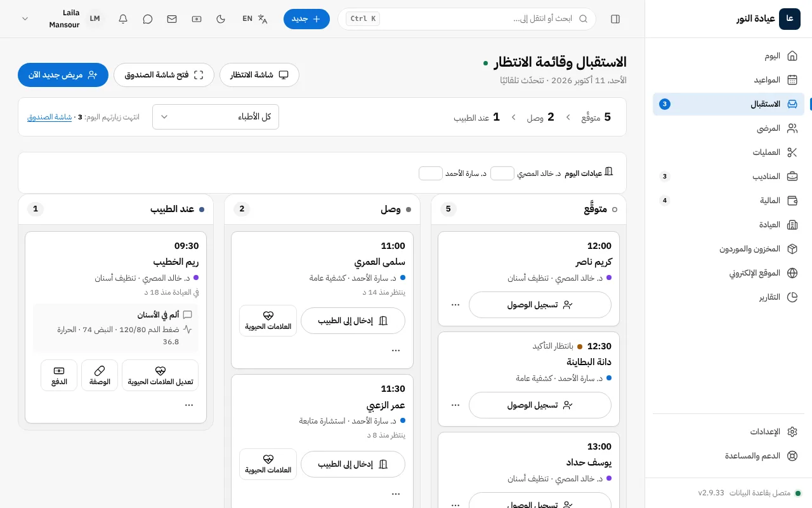
Task: Click the جديد new button
Action: (x=306, y=19)
